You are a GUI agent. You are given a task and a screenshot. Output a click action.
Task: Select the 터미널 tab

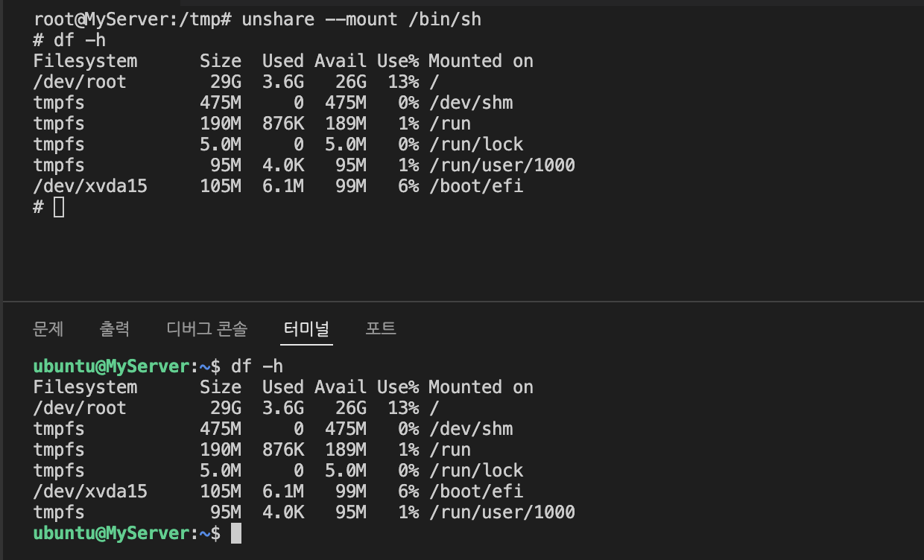coord(306,328)
